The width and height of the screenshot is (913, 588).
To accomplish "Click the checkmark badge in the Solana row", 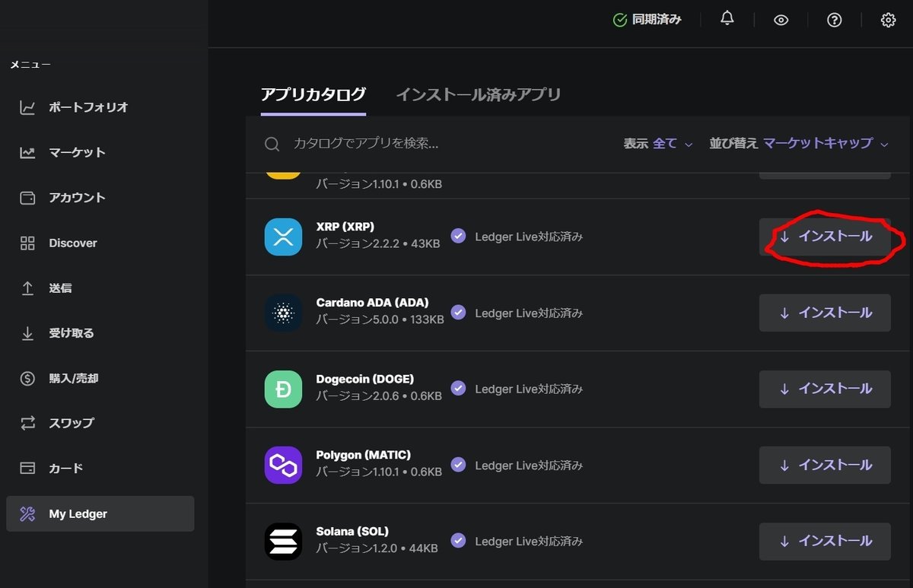I will pos(458,541).
